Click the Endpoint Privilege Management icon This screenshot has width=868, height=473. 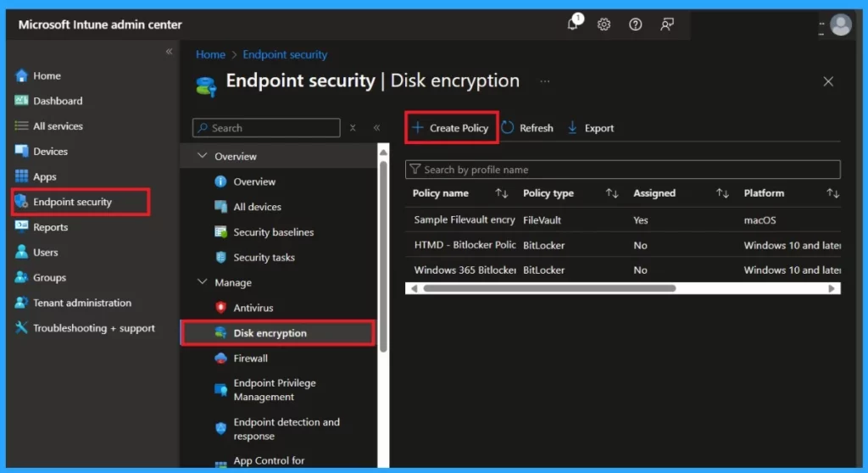pyautogui.click(x=221, y=389)
